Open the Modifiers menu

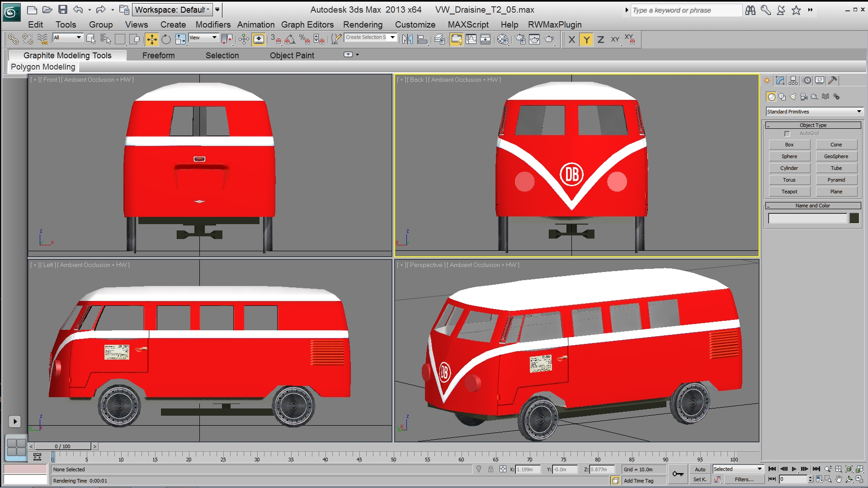pos(213,24)
